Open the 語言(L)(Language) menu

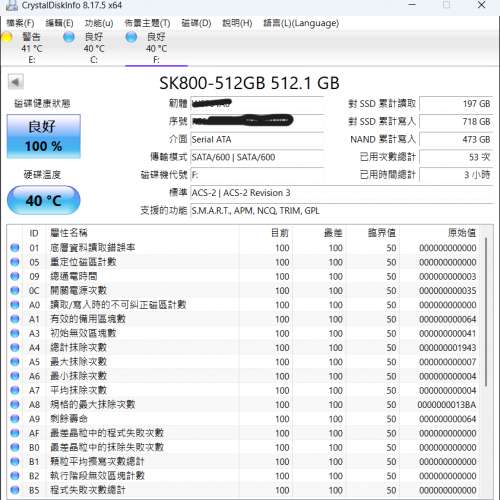click(301, 23)
